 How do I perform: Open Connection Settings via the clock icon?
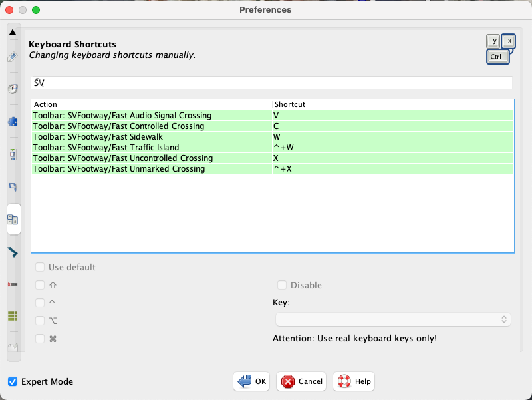[12, 88]
